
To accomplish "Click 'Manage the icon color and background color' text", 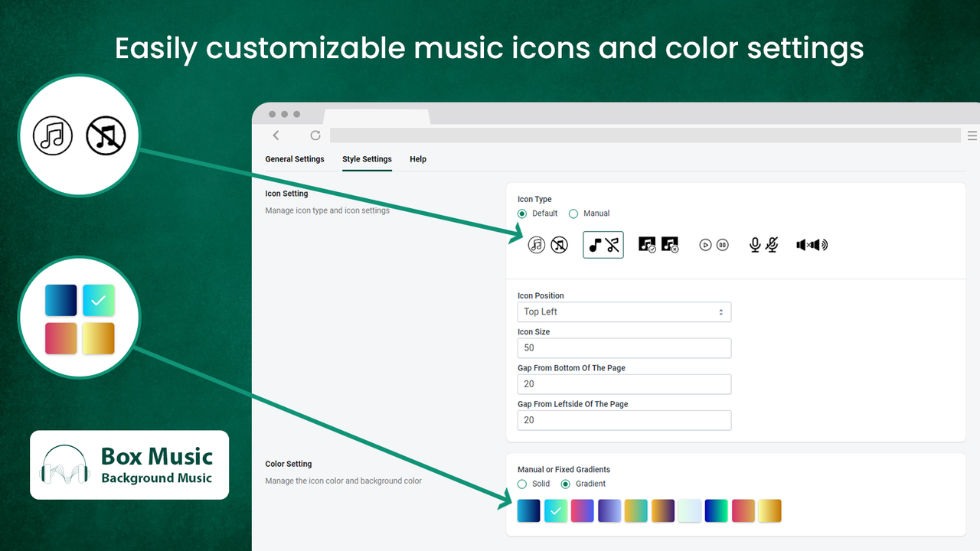I will (x=344, y=481).
